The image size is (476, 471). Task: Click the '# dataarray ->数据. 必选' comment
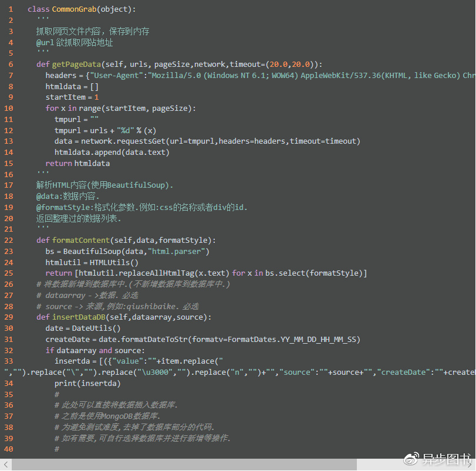[87, 296]
